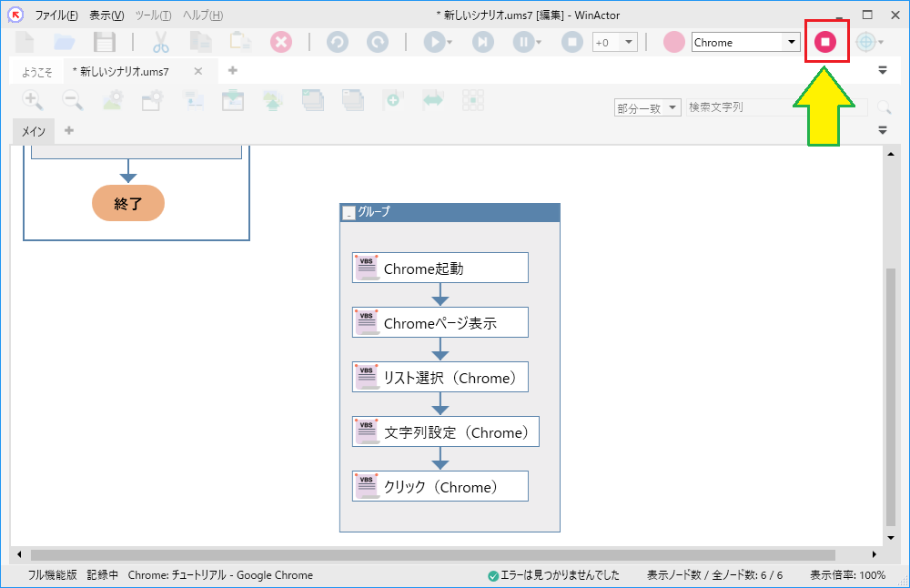The height and width of the screenshot is (588, 910).
Task: Click the step execution icon
Action: [483, 42]
